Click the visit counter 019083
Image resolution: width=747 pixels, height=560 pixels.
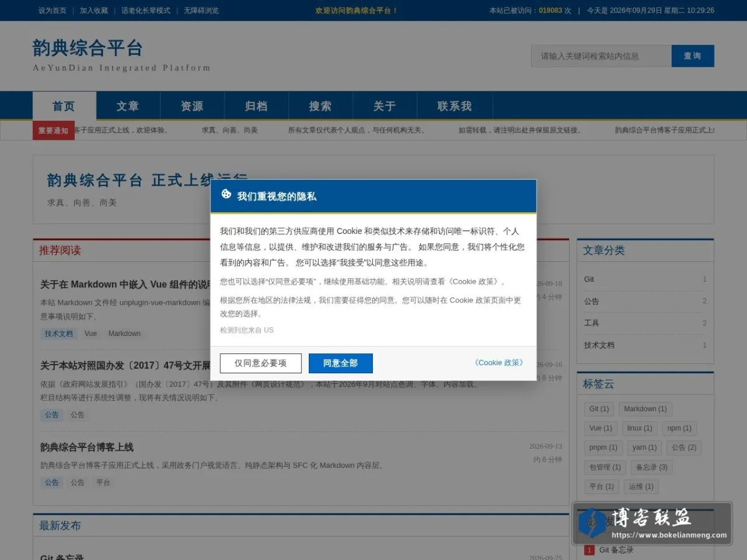click(550, 11)
